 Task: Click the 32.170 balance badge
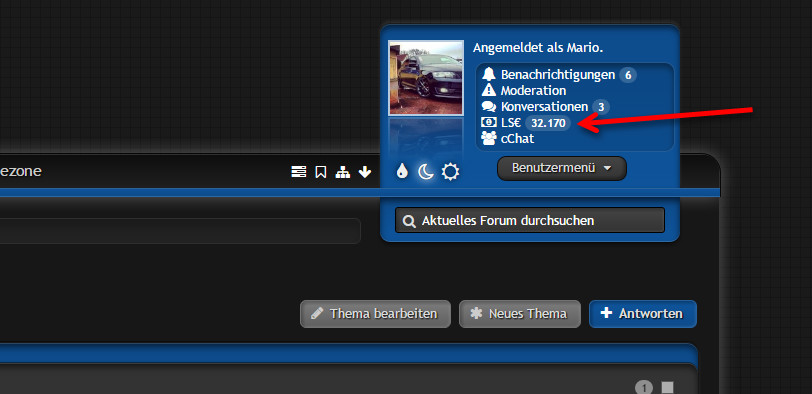(x=548, y=123)
